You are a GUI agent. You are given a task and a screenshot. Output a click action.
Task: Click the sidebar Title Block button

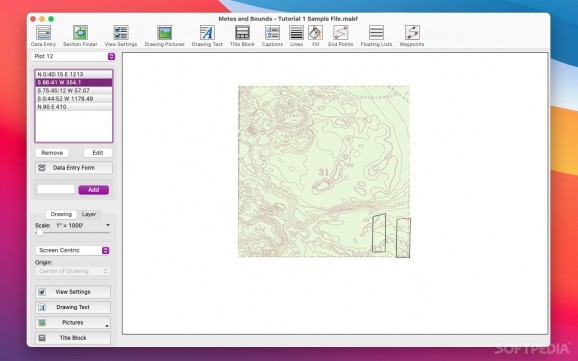73,338
